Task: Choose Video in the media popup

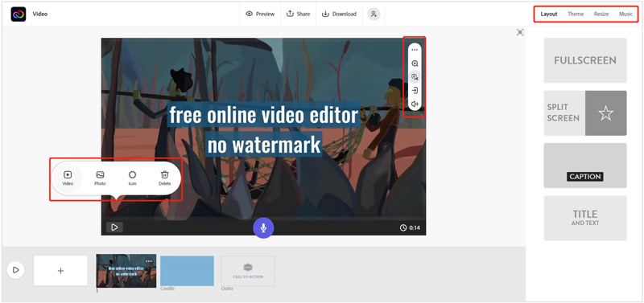Action: pos(68,178)
